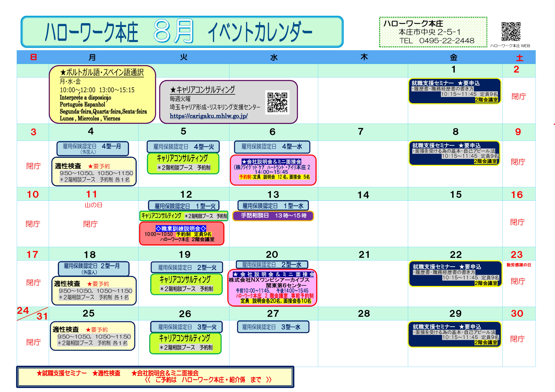The width and height of the screenshot is (555, 392).
Task: Click the red date number 11
Action: (x=91, y=194)
